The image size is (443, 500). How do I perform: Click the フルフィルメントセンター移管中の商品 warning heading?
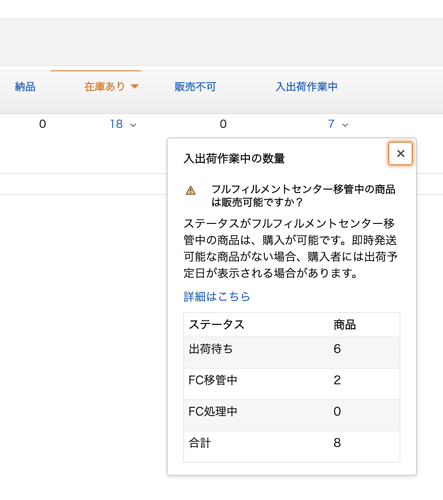tap(303, 196)
